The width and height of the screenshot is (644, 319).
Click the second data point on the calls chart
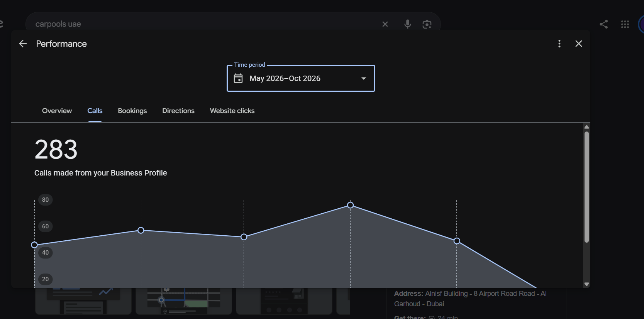pos(141,230)
